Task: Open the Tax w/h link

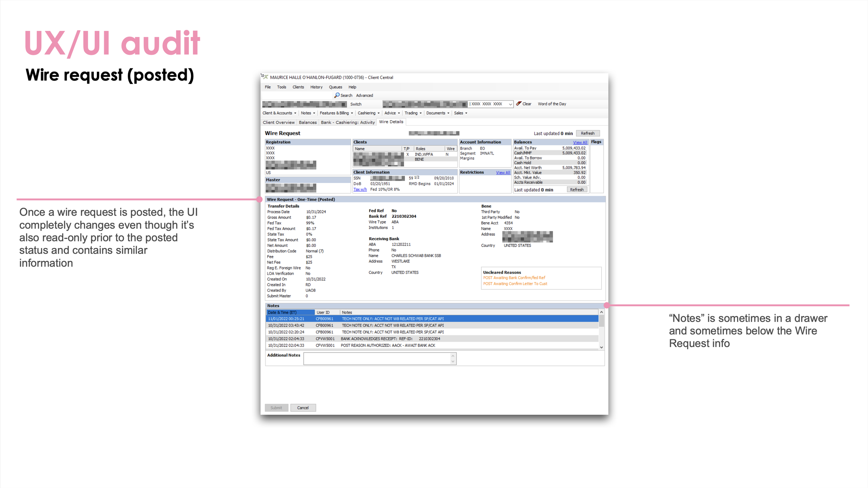Action: (360, 190)
